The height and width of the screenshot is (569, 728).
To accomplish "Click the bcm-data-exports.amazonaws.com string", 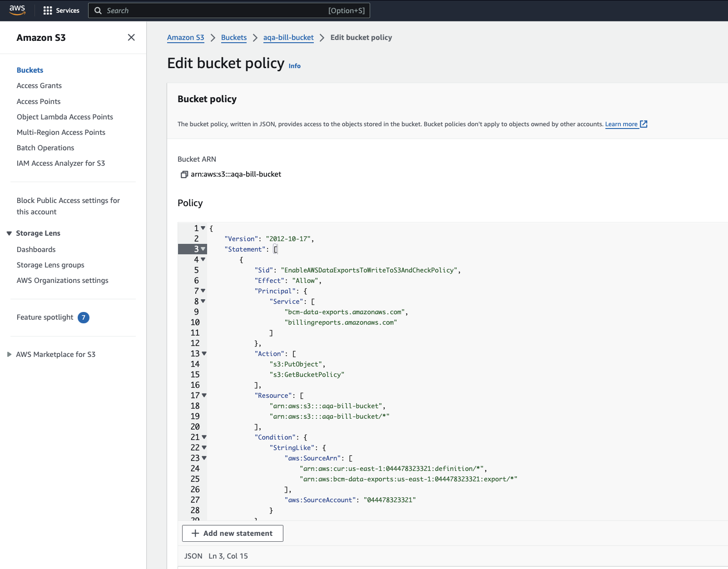I will click(345, 312).
